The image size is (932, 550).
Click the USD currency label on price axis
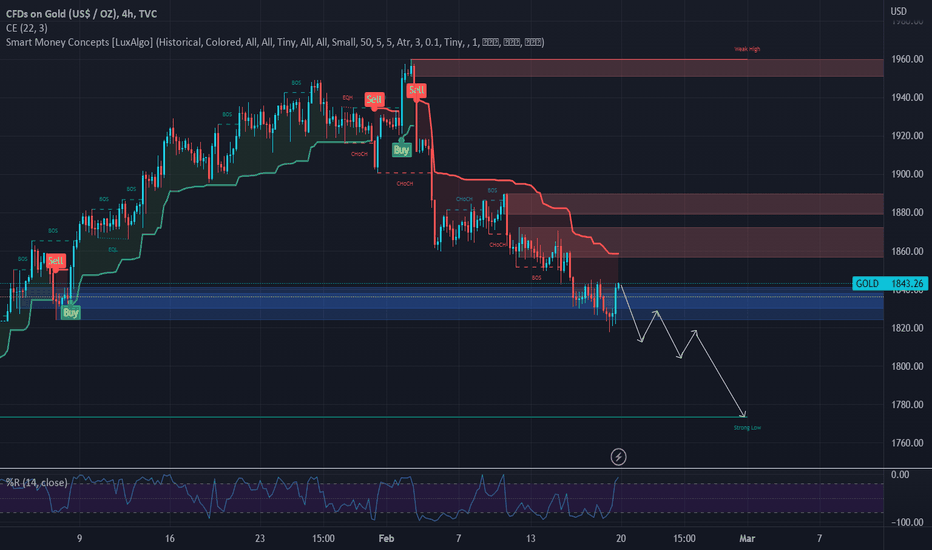(898, 11)
